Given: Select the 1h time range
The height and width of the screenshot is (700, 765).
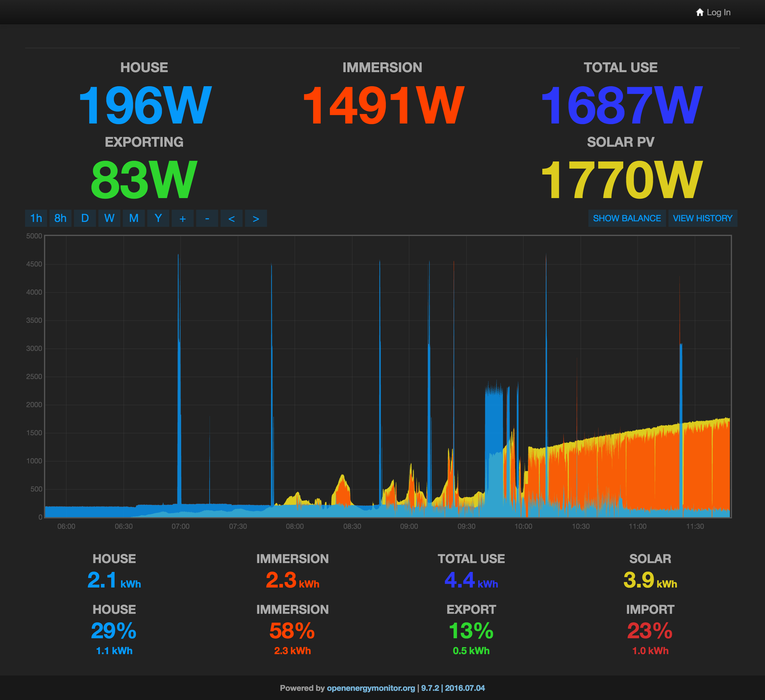Looking at the screenshot, I should pos(36,218).
